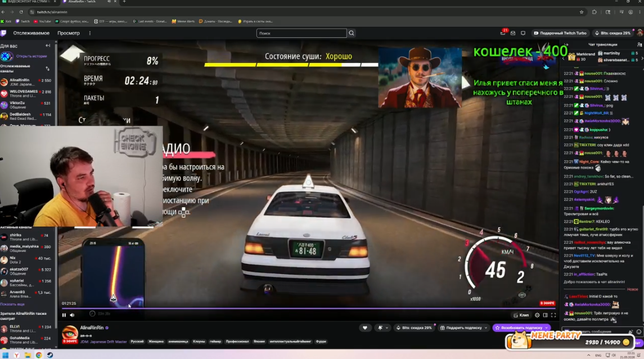The height and width of the screenshot is (359, 644).
Task: Create a clip with the Клип button
Action: tap(521, 315)
